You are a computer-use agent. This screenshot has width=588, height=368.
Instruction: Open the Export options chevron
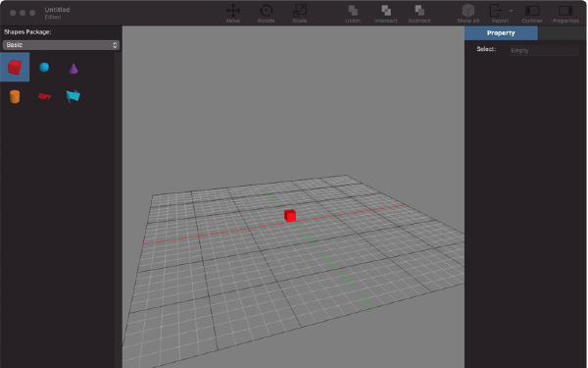[511, 11]
